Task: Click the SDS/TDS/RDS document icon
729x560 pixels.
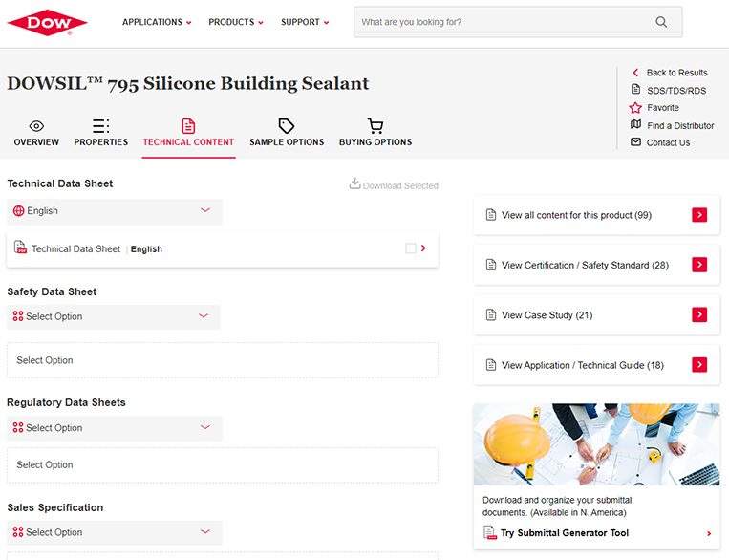Action: point(635,90)
